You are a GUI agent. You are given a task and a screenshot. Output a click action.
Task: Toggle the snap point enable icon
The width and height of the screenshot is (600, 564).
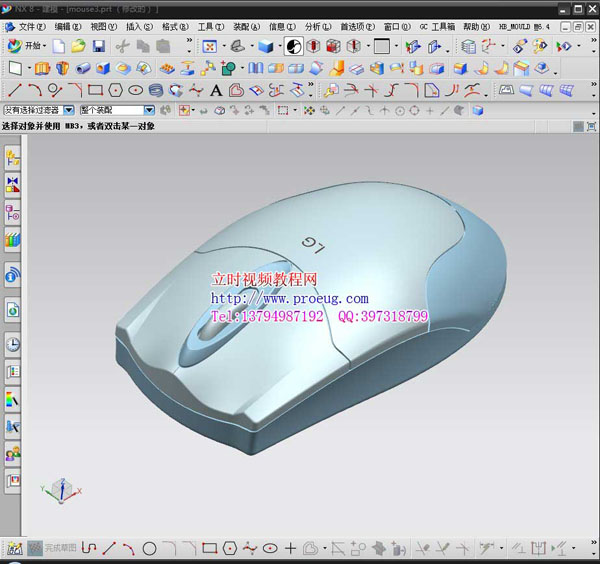coord(309,111)
